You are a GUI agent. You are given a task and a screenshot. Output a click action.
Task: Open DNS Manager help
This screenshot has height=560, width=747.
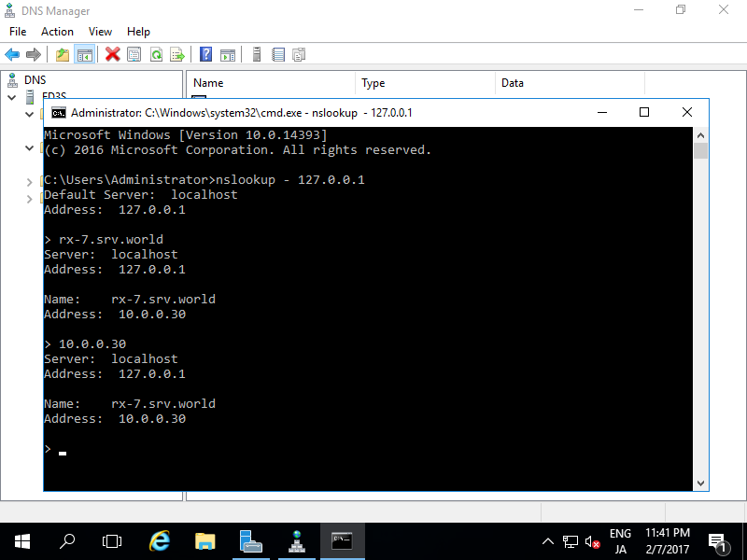point(204,53)
